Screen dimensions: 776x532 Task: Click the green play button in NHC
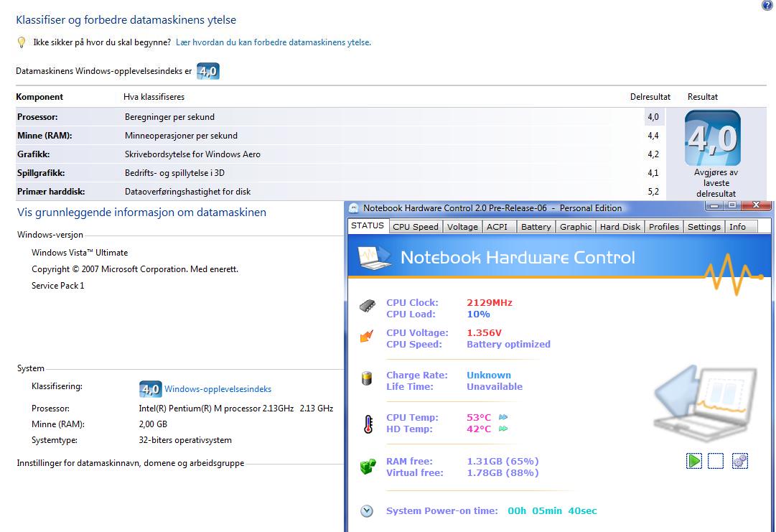click(x=694, y=461)
